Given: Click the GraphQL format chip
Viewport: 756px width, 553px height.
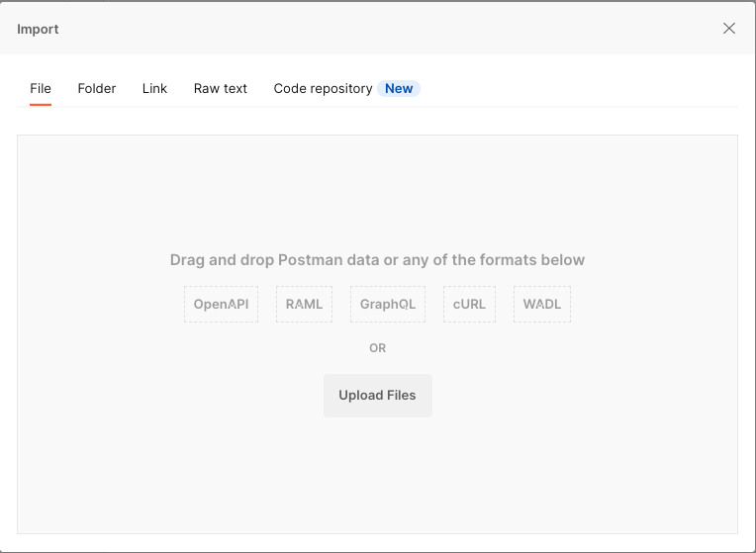Looking at the screenshot, I should (x=388, y=304).
